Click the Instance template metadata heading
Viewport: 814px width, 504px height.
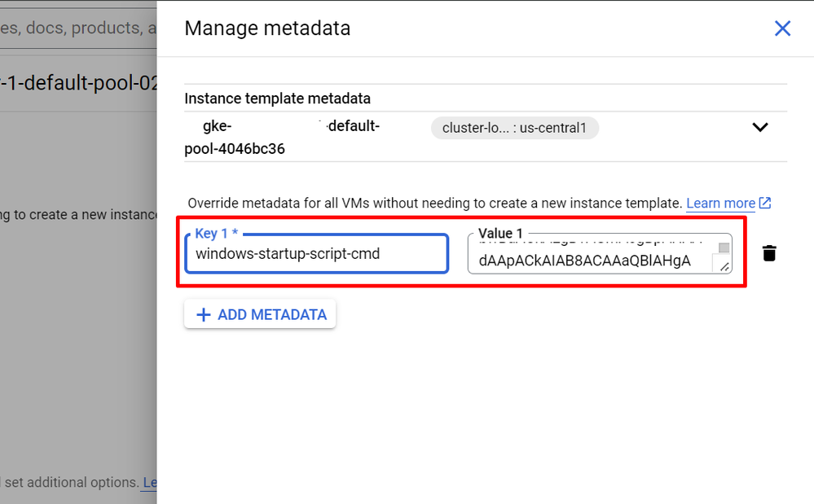pos(277,99)
